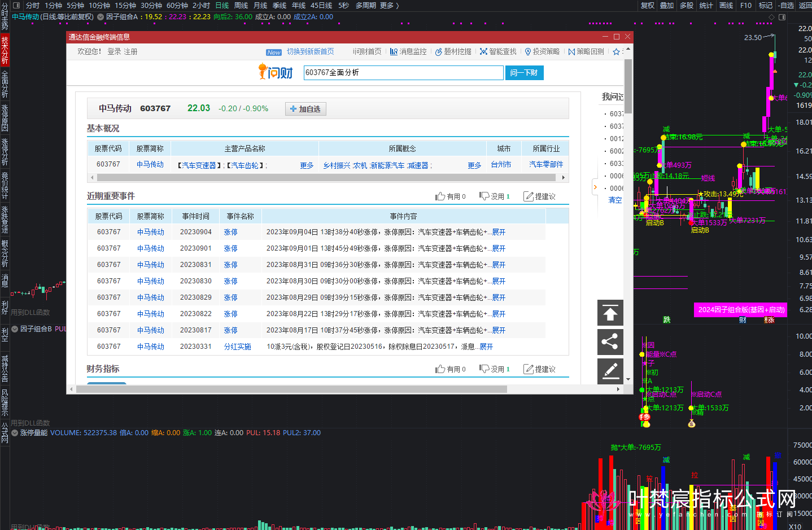Viewport: 812px width, 530px height.
Task: Click 复权 in top-right toolbar
Action: click(x=648, y=5)
